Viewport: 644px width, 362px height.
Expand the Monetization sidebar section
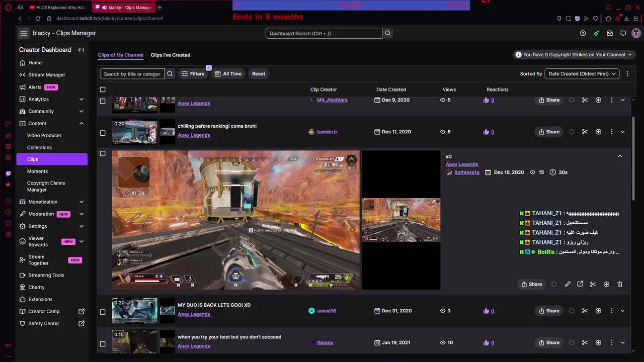pyautogui.click(x=82, y=202)
